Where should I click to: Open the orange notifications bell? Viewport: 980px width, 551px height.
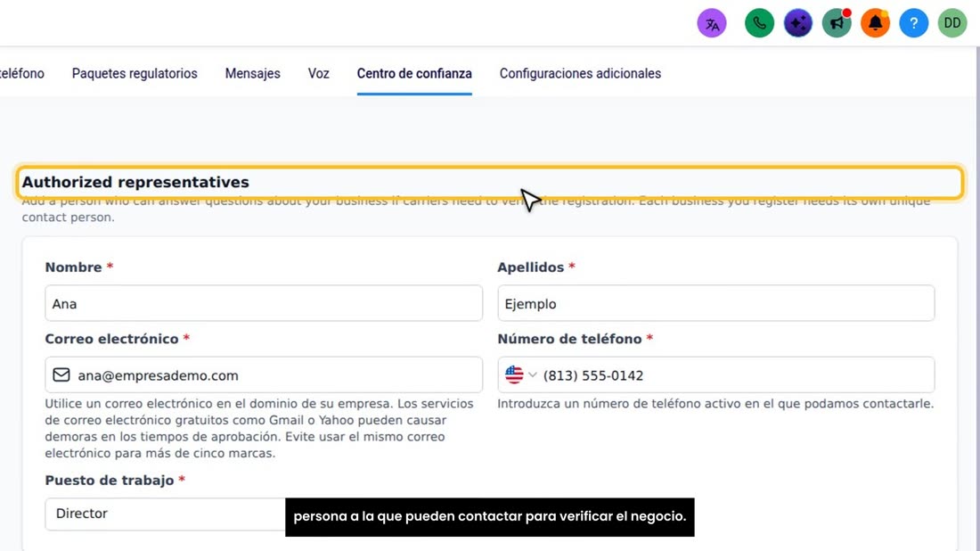(875, 24)
